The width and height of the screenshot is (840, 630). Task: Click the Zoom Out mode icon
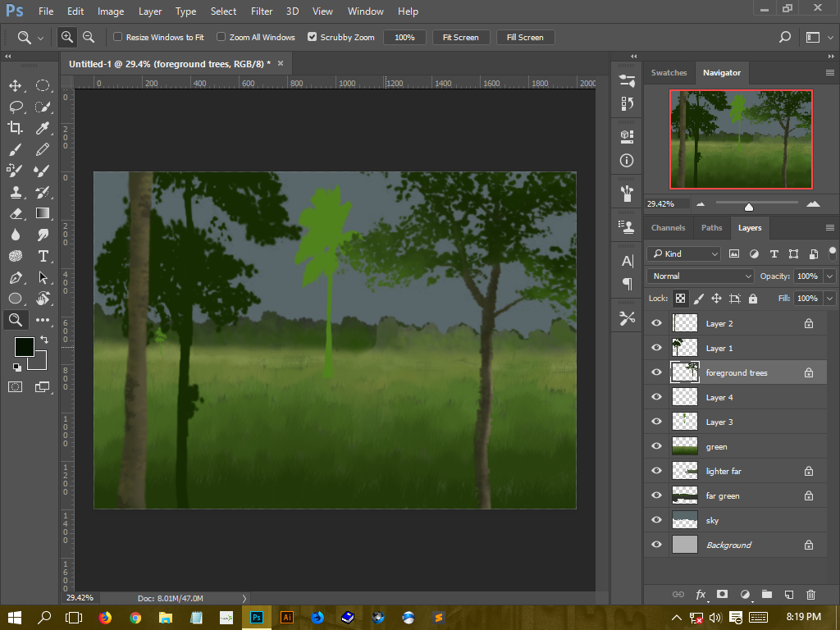point(89,37)
